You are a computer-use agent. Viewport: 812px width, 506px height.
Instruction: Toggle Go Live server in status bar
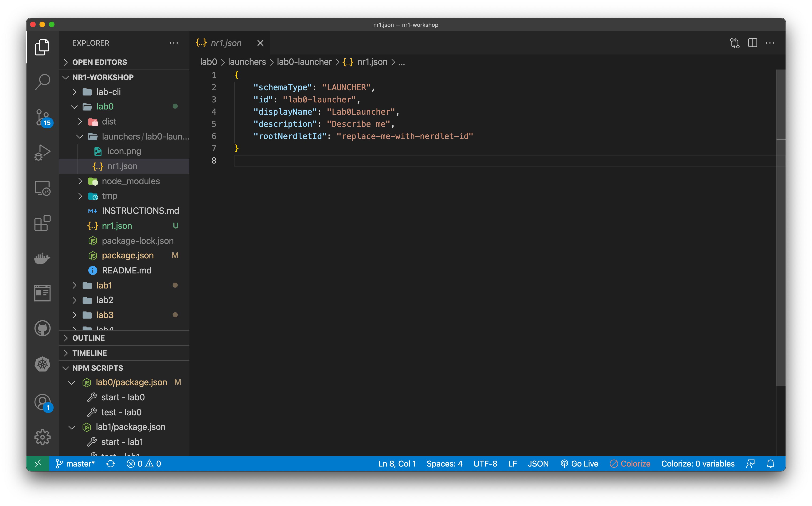579,463
